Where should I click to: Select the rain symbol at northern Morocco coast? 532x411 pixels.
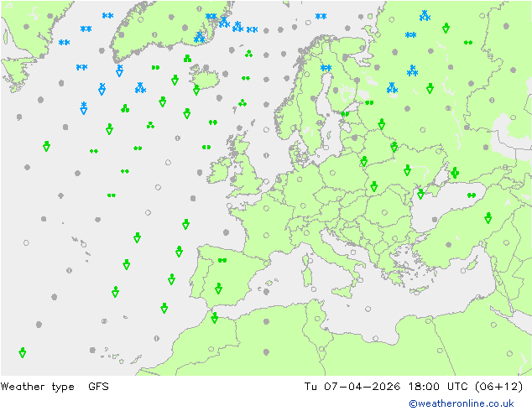(x=215, y=318)
